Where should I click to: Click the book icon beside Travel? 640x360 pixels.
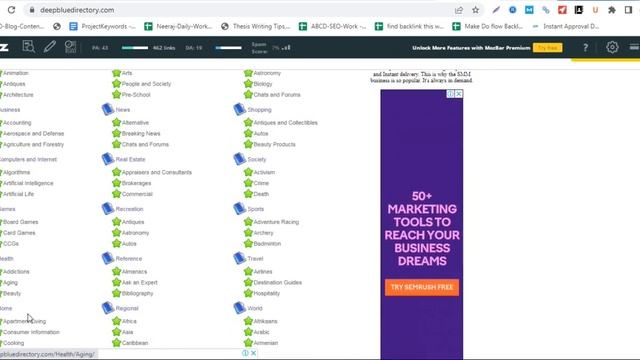[x=240, y=258]
